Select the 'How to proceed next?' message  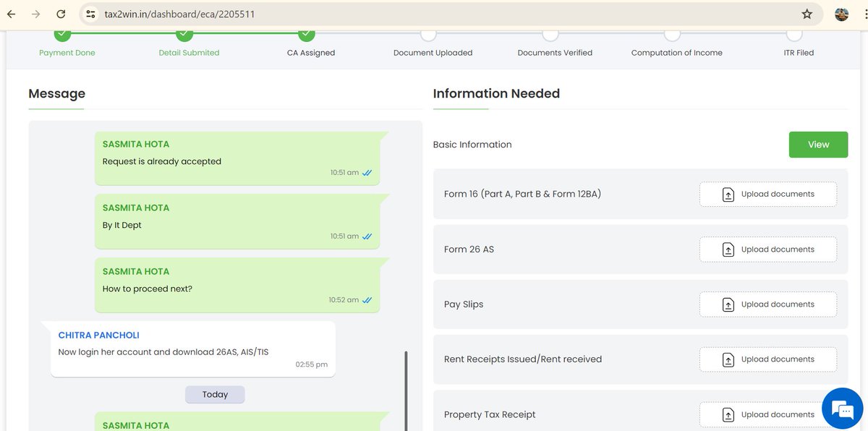pos(148,289)
